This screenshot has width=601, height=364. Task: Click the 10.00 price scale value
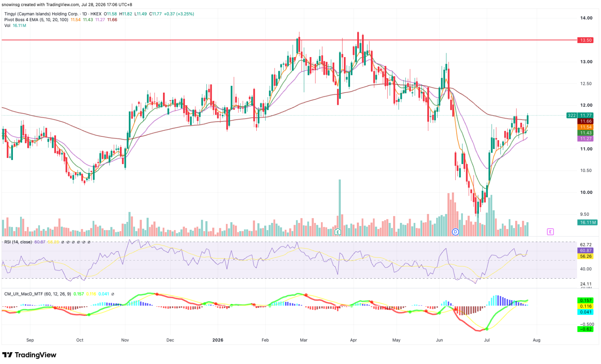coord(586,192)
